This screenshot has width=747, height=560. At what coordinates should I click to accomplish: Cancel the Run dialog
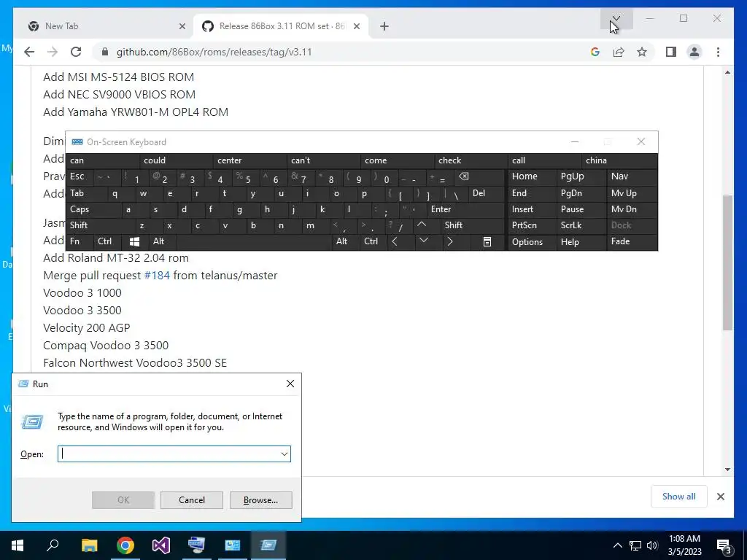[192, 500]
